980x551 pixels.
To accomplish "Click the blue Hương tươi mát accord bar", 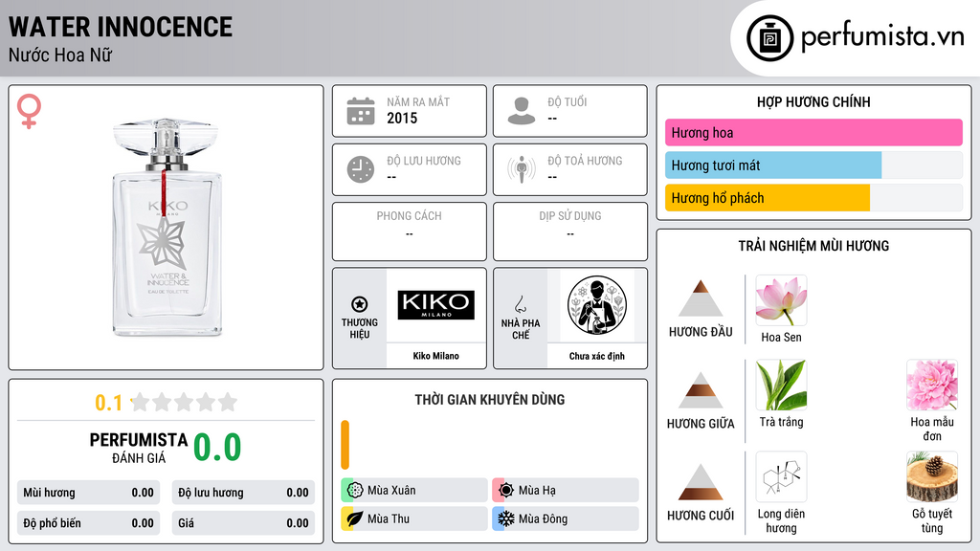I will tap(773, 165).
